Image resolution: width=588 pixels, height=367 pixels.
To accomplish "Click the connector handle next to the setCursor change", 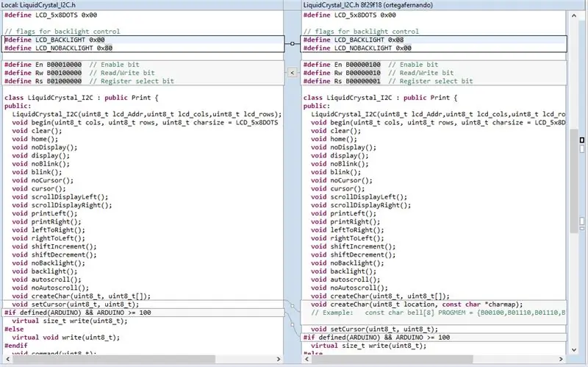I will 293,306.
